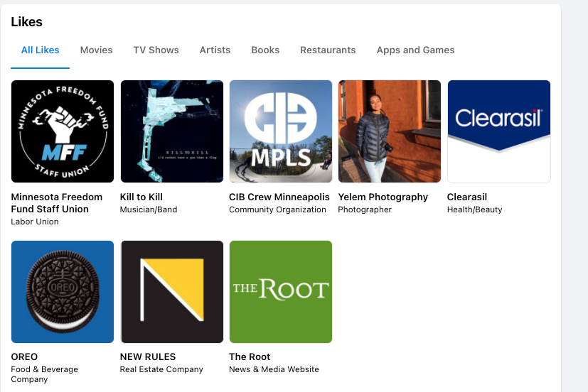Viewport: 588px width, 392px height.
Task: Open the Apps and Games tab
Action: tap(415, 50)
